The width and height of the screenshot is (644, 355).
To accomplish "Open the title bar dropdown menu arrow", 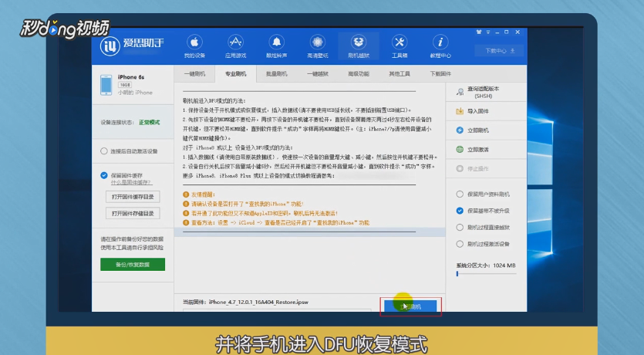I will pos(488,32).
